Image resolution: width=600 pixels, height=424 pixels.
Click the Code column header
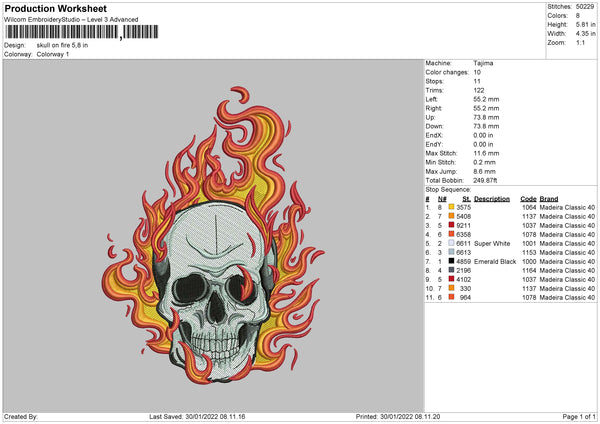528,199
